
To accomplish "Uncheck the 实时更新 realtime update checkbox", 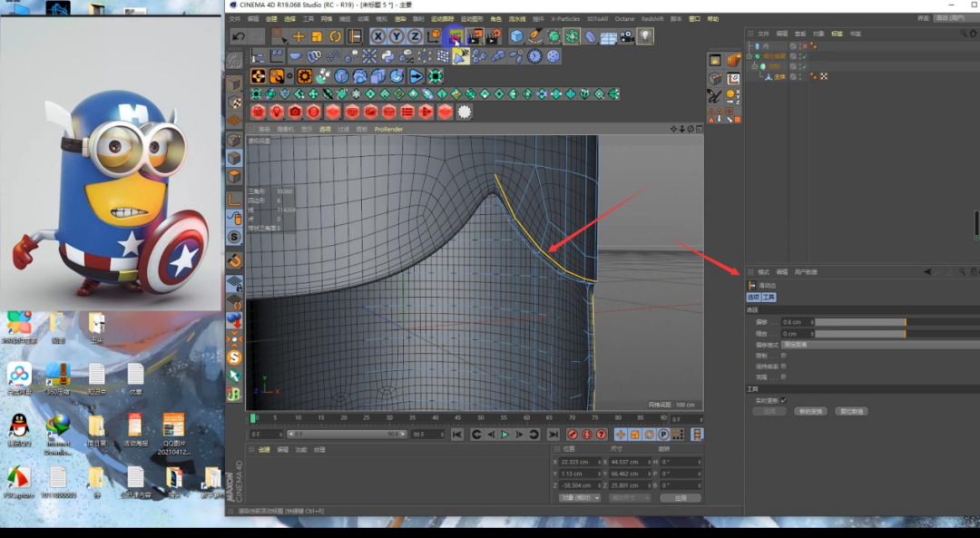I will coord(783,400).
